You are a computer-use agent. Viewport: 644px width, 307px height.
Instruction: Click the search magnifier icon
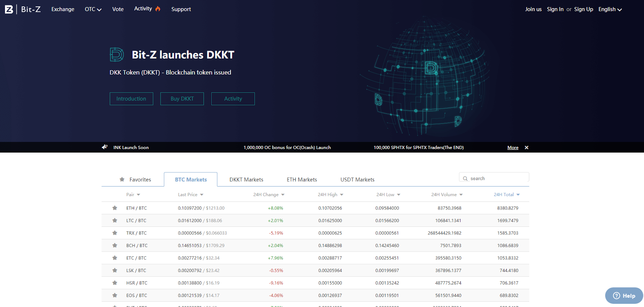click(465, 178)
